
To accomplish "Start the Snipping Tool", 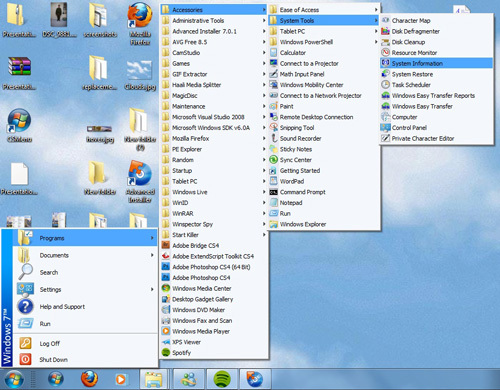I will [324, 128].
